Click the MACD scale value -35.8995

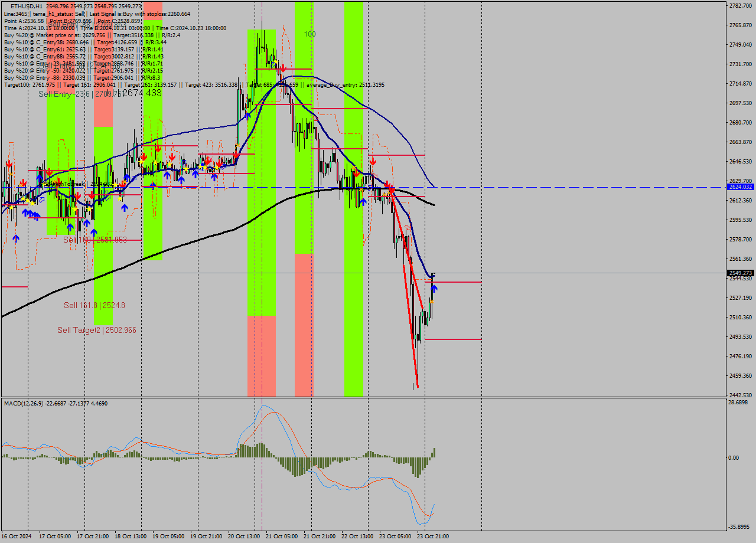[x=739, y=526]
